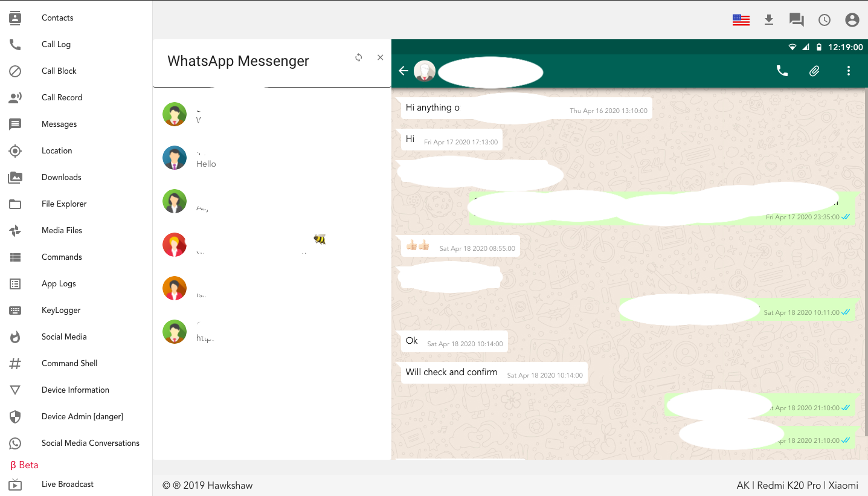The height and width of the screenshot is (496, 868).
Task: Refresh the WhatsApp Messenger list
Action: pos(359,57)
